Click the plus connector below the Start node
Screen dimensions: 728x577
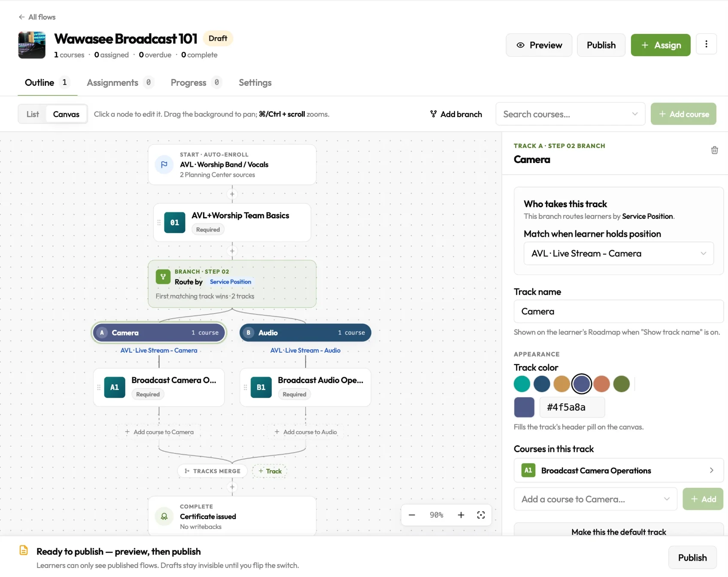[x=232, y=194]
